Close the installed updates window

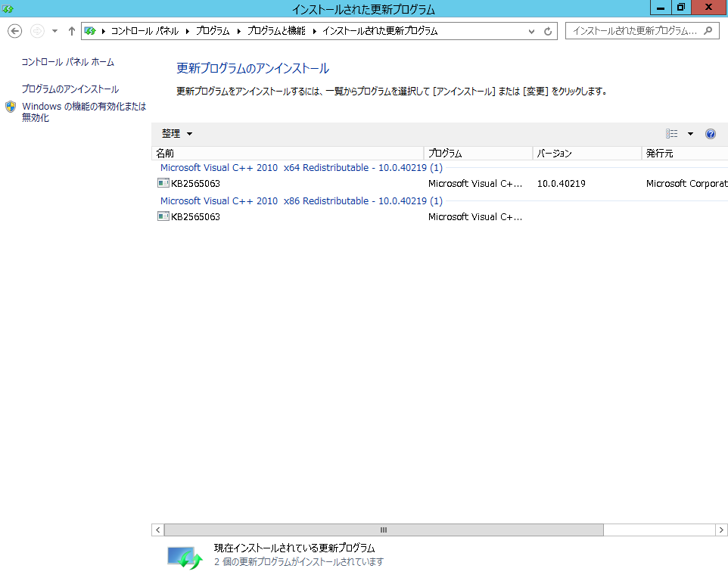(x=709, y=8)
